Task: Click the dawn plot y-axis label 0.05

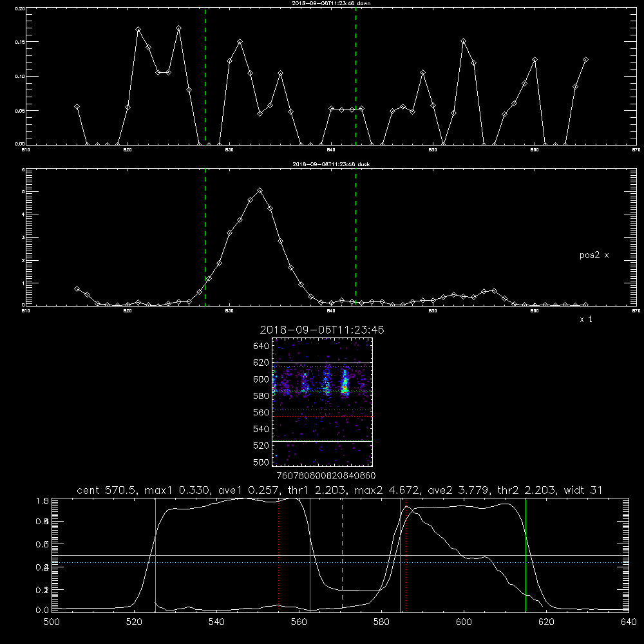Action: (20, 111)
